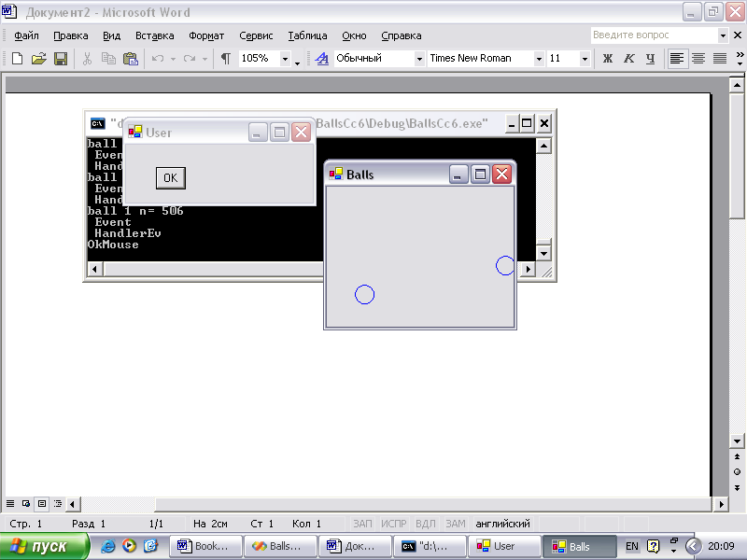The width and height of the screenshot is (747, 560).
Task: Switch to Web layout view icon
Action: pos(26,503)
